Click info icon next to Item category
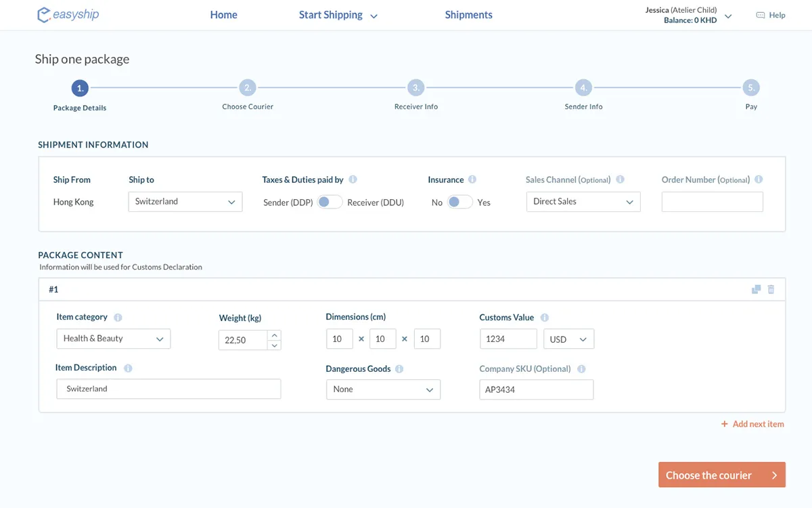This screenshot has width=812, height=508. point(118,317)
